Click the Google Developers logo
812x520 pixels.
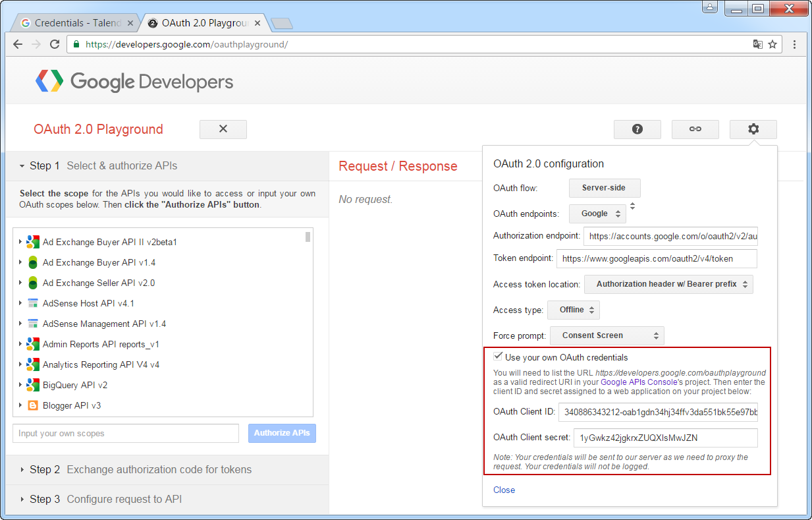pos(134,82)
